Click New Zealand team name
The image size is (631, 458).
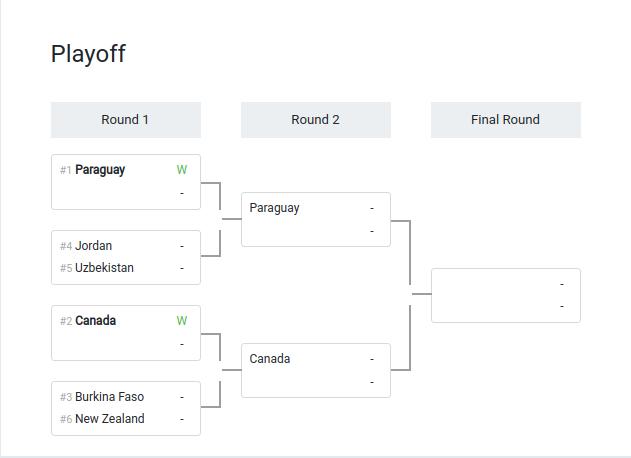(109, 419)
